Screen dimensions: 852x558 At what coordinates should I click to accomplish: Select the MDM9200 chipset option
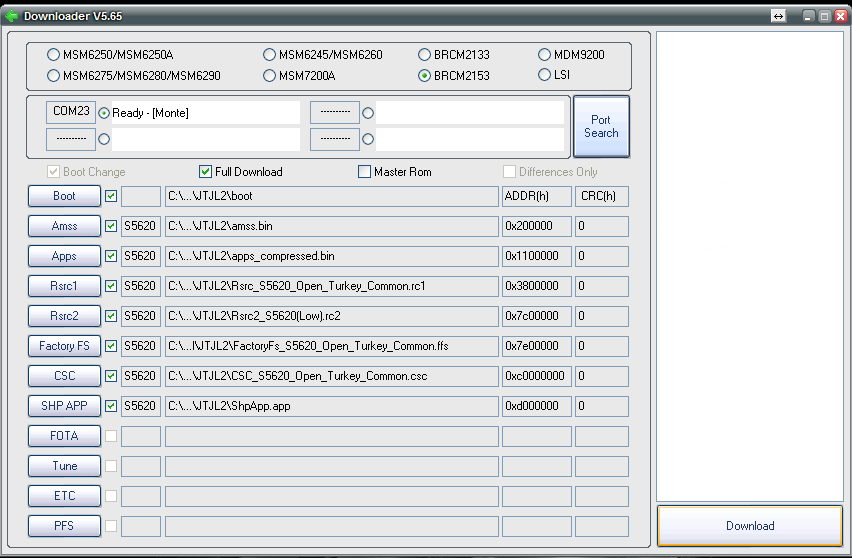pyautogui.click(x=545, y=55)
